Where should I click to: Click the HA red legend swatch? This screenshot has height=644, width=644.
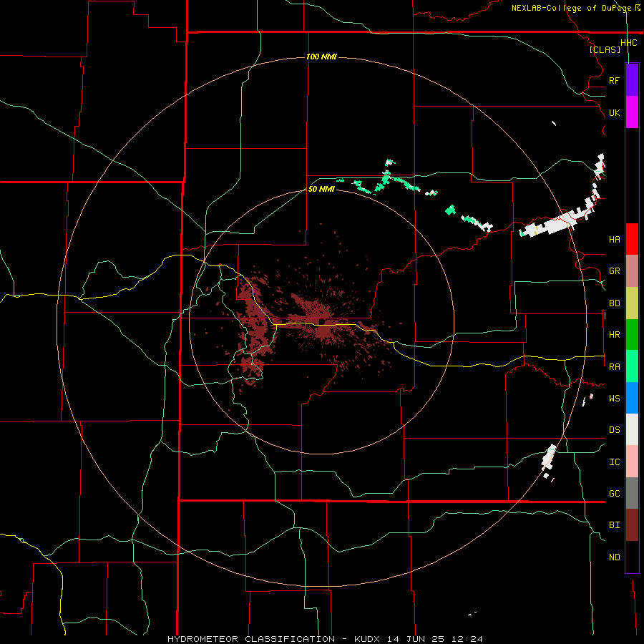point(632,239)
